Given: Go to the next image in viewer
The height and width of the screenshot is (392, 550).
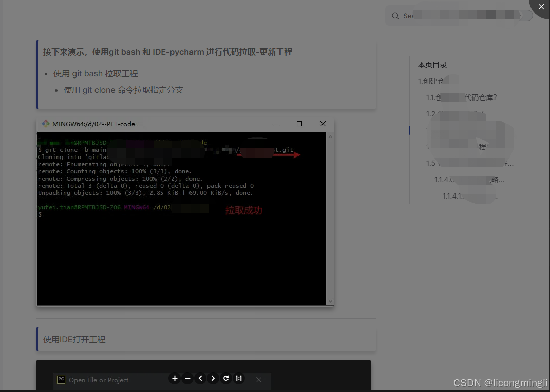Looking at the screenshot, I should click(213, 378).
